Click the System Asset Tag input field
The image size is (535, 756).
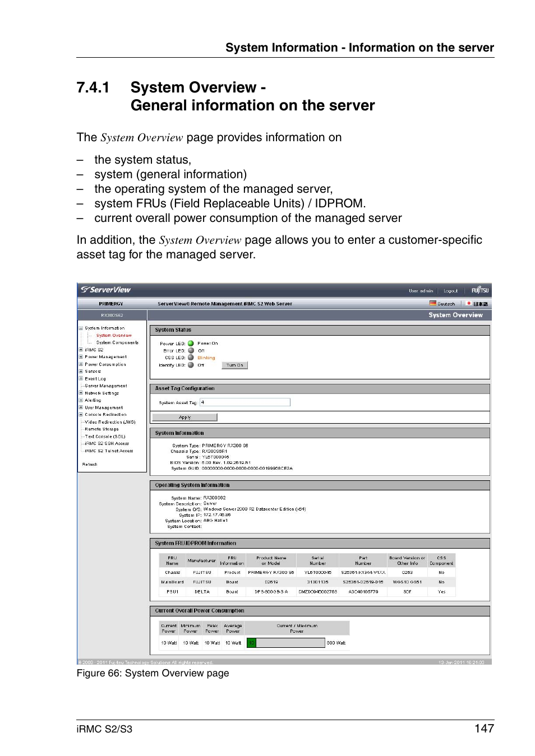(245, 402)
